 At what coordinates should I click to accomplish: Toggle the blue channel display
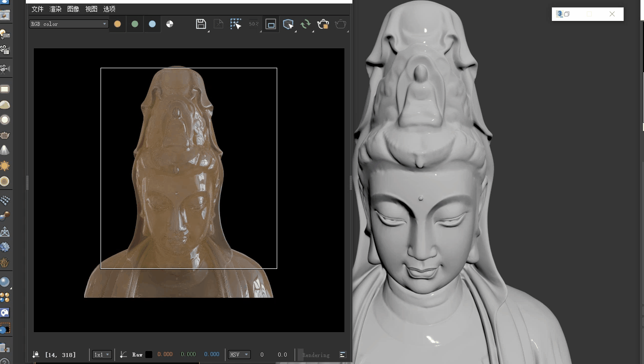152,24
